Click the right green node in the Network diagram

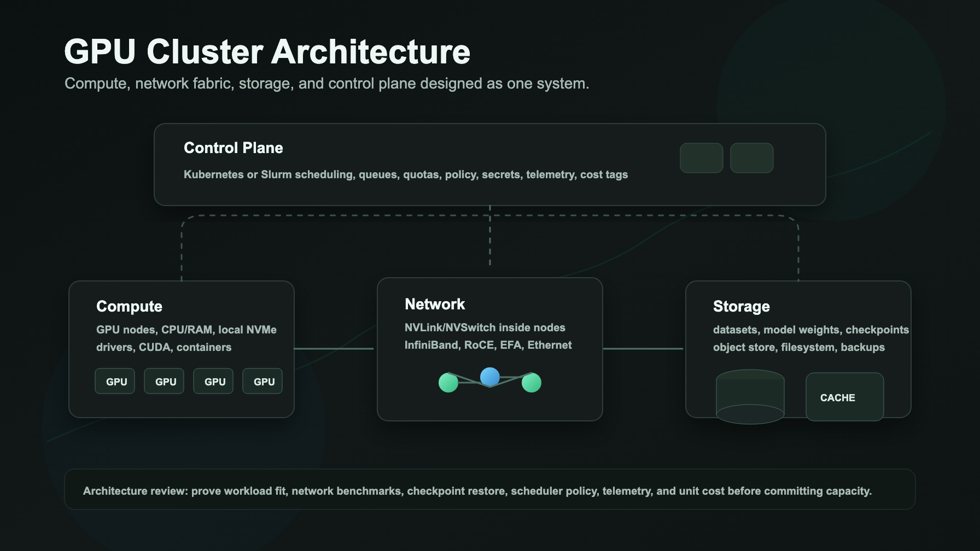[532, 383]
